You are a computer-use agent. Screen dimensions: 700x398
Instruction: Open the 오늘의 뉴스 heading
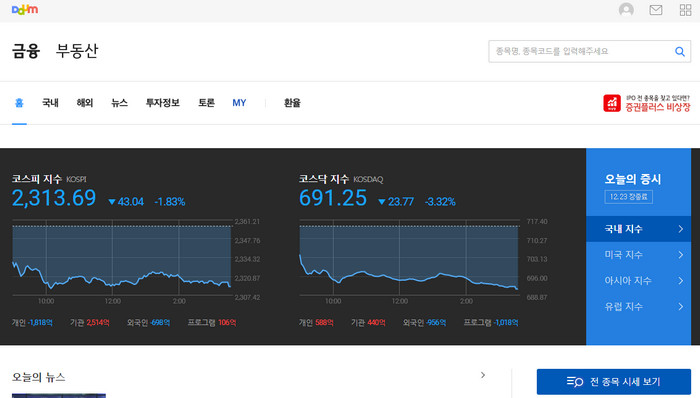[x=38, y=377]
